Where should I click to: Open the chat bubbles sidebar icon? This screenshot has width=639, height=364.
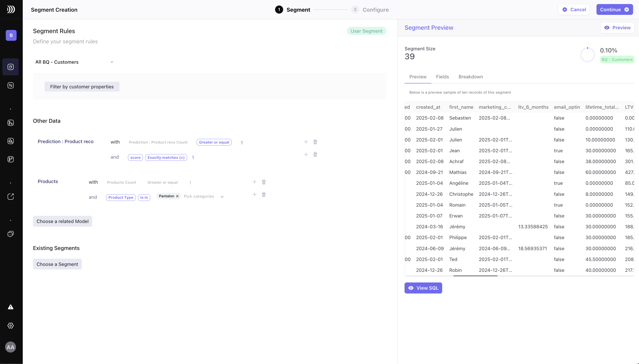tap(10, 234)
